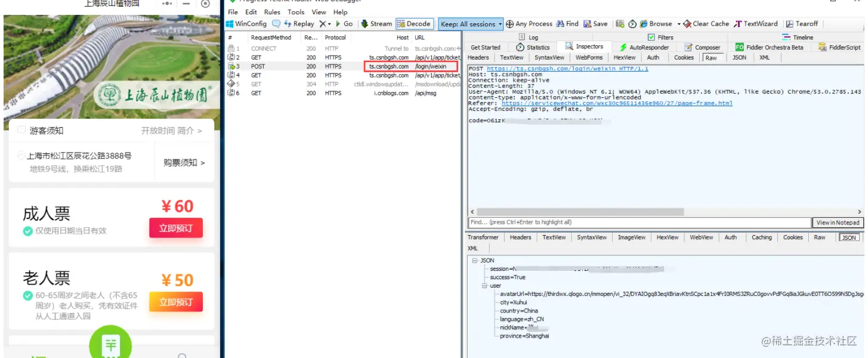Image resolution: width=868 pixels, height=358 pixels.
Task: Select session 6 i.cnblogs.com /api/msg row
Action: [x=343, y=93]
